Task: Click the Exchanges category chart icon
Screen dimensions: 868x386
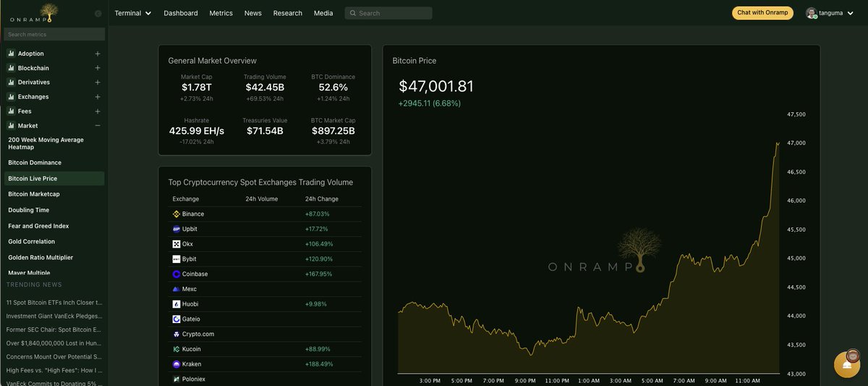Action: pyautogui.click(x=12, y=97)
